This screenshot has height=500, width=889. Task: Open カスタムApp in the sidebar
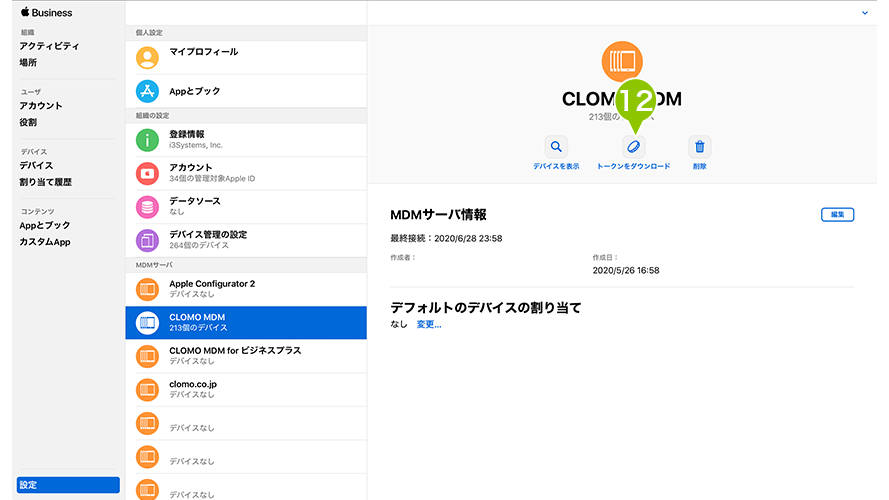tap(45, 241)
